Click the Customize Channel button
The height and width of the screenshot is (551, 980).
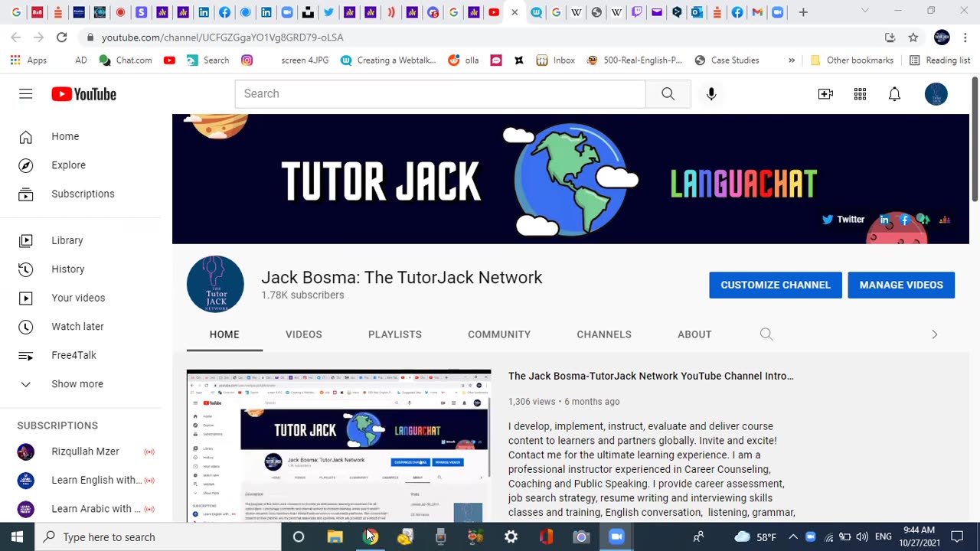point(775,285)
